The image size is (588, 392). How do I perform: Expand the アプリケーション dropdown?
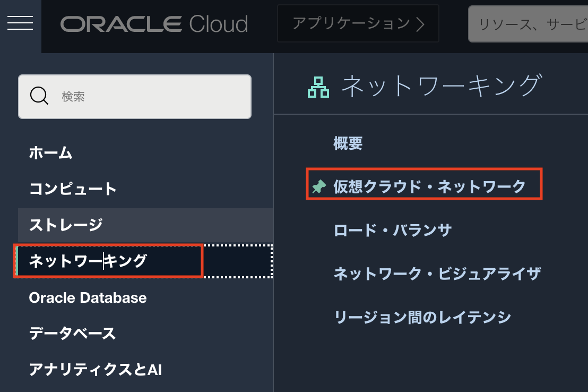[x=358, y=24]
